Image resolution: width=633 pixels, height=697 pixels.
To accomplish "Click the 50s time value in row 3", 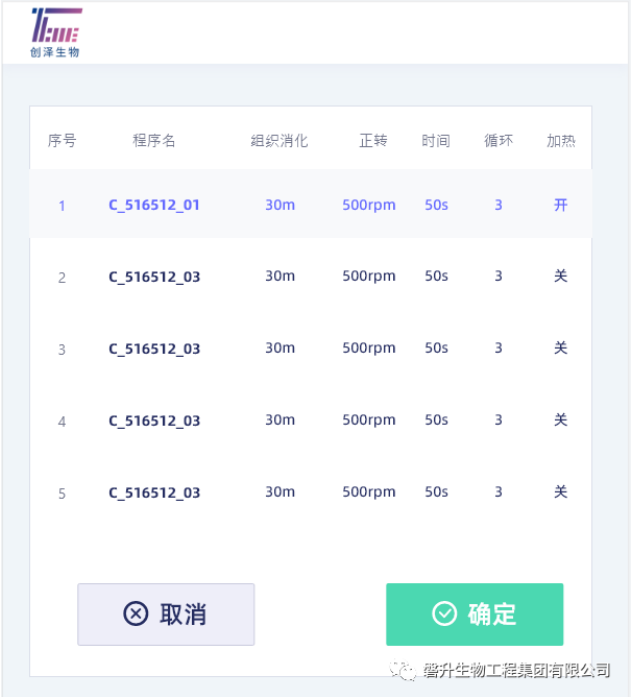I will [x=436, y=348].
